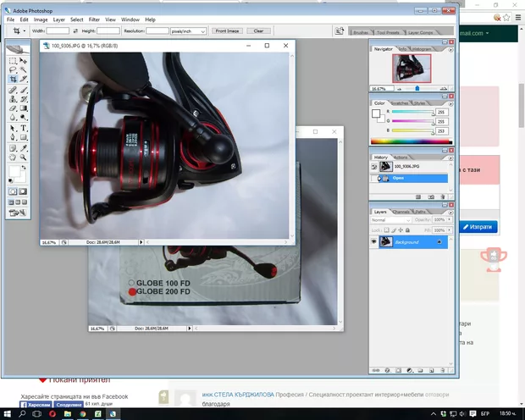Open the layer blending mode Normal dropdown

click(390, 220)
